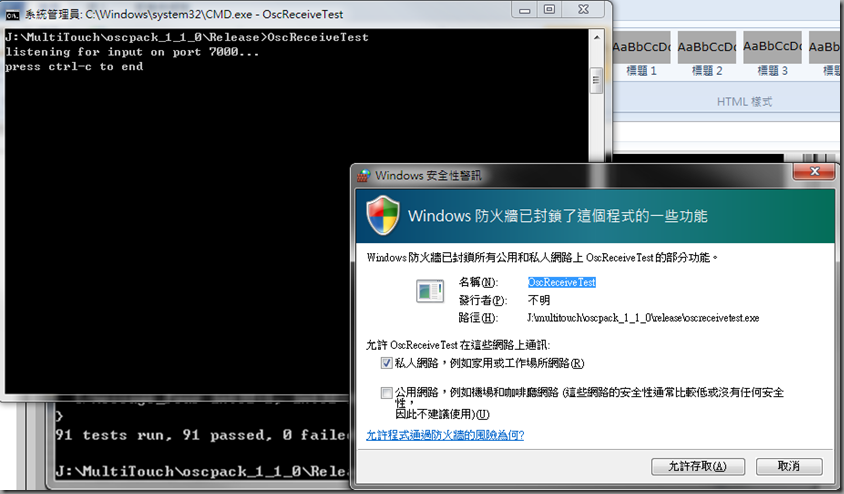Click the CMD scrollbar up arrow
The width and height of the screenshot is (844, 494).
point(596,38)
